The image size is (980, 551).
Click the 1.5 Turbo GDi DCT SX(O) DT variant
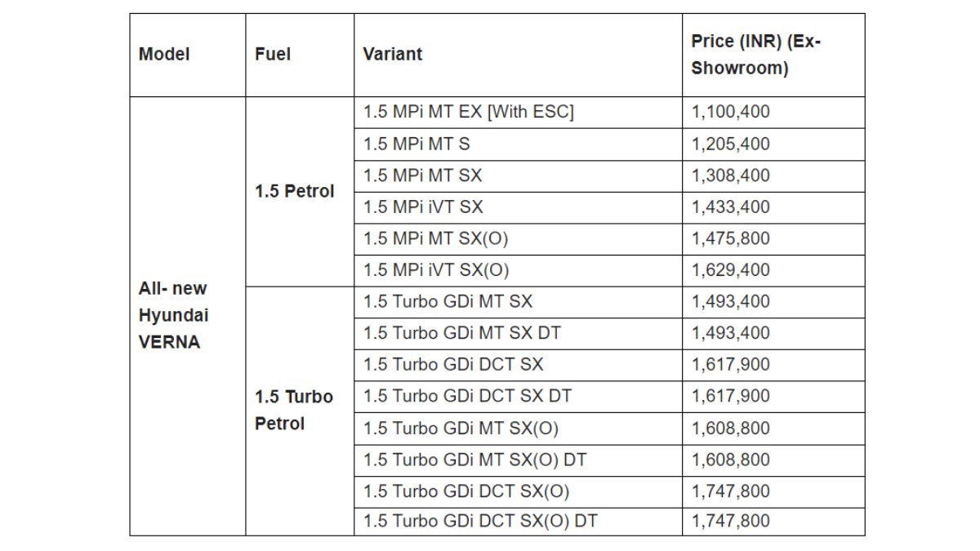coord(480,521)
